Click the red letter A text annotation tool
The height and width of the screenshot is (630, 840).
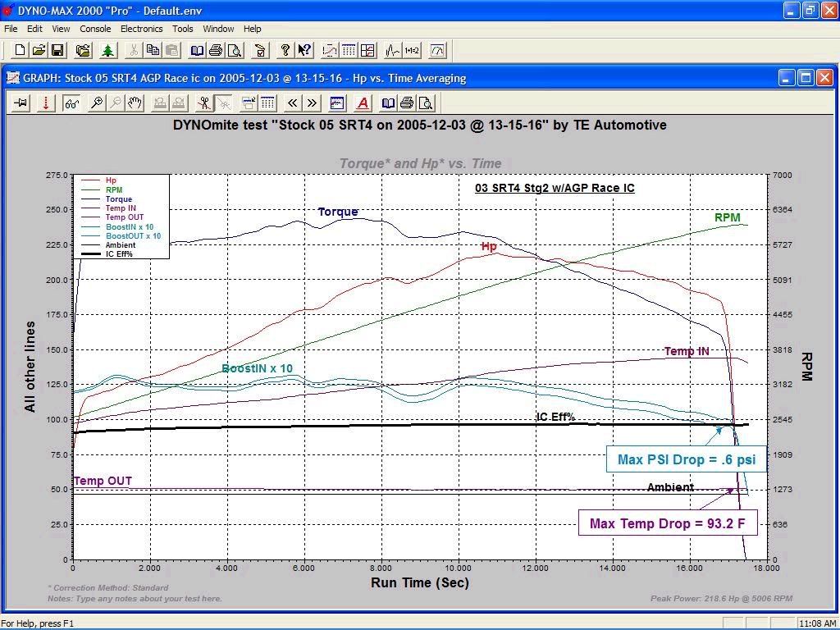pyautogui.click(x=363, y=103)
